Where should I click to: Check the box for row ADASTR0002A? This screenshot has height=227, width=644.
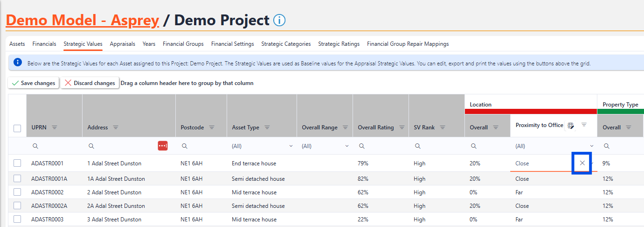[17, 206]
